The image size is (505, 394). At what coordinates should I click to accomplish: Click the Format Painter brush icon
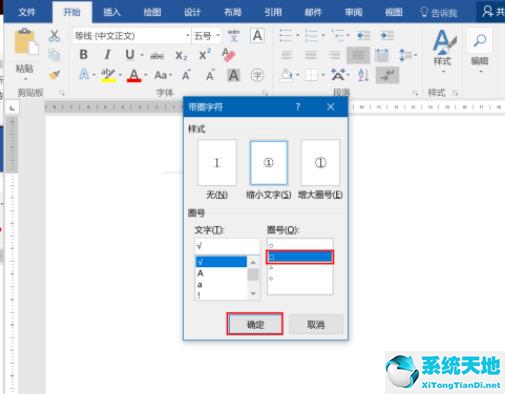54,75
